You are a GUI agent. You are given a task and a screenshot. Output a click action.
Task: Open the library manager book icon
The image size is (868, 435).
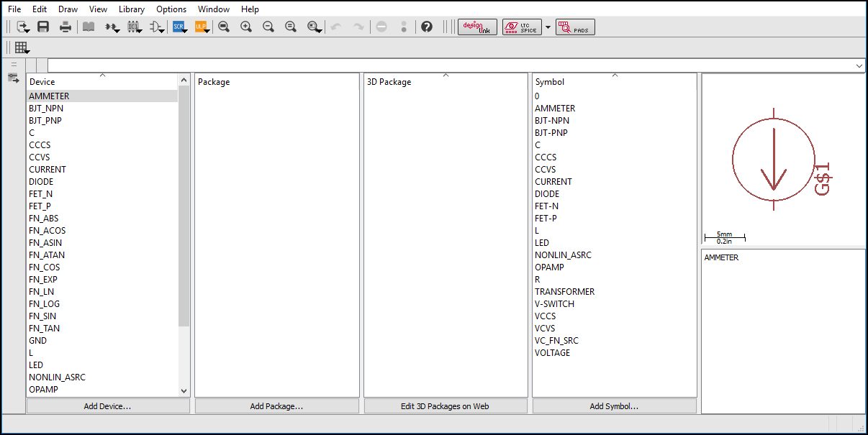point(89,27)
